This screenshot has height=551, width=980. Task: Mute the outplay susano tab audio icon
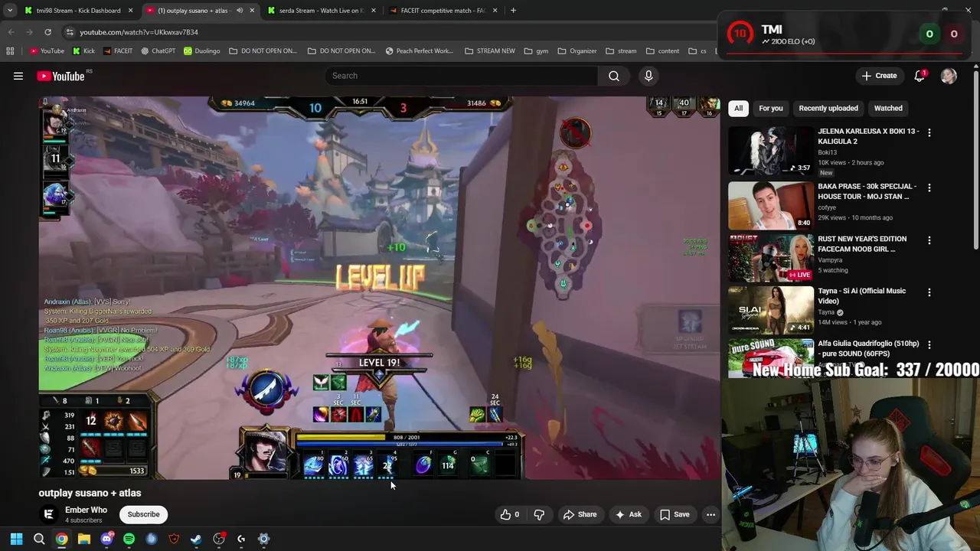pyautogui.click(x=239, y=11)
